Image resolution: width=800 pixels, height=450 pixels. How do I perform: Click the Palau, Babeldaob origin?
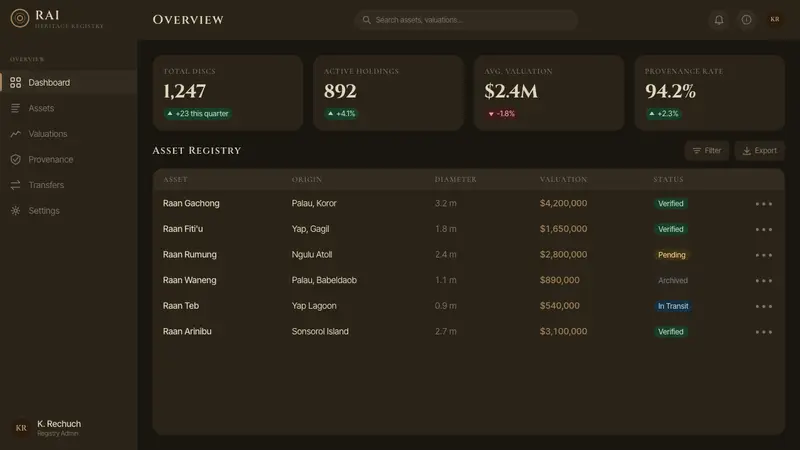(x=324, y=280)
